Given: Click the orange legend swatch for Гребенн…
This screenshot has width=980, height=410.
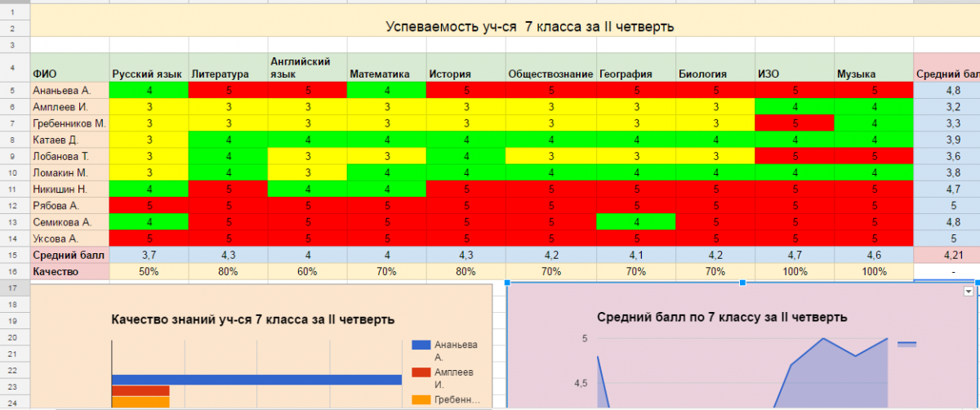Looking at the screenshot, I should (420, 399).
